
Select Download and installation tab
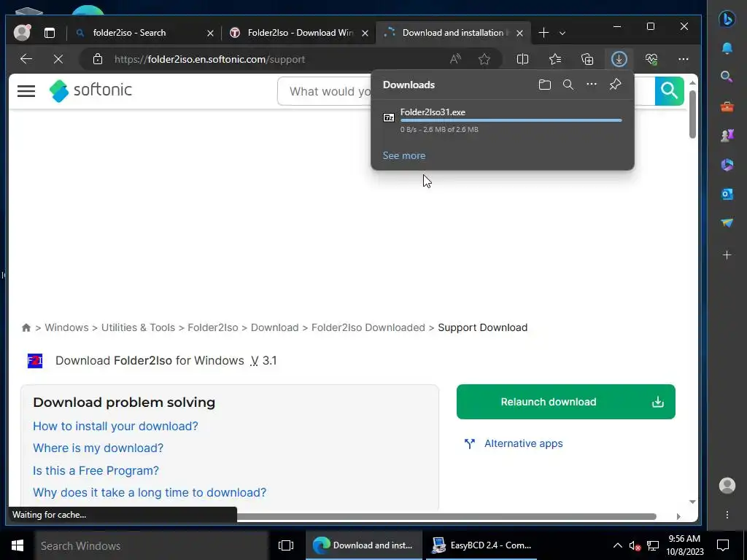click(x=452, y=33)
